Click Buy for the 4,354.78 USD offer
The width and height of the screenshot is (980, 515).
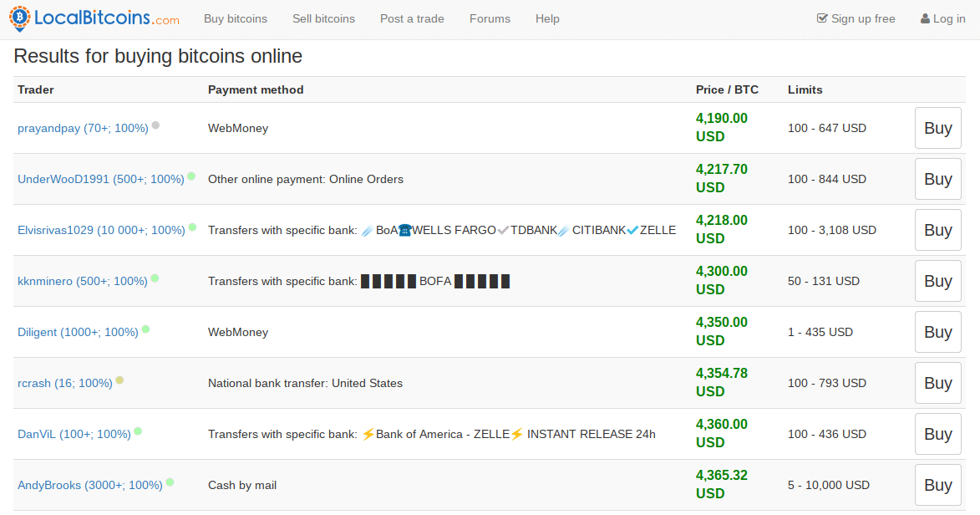pos(938,384)
